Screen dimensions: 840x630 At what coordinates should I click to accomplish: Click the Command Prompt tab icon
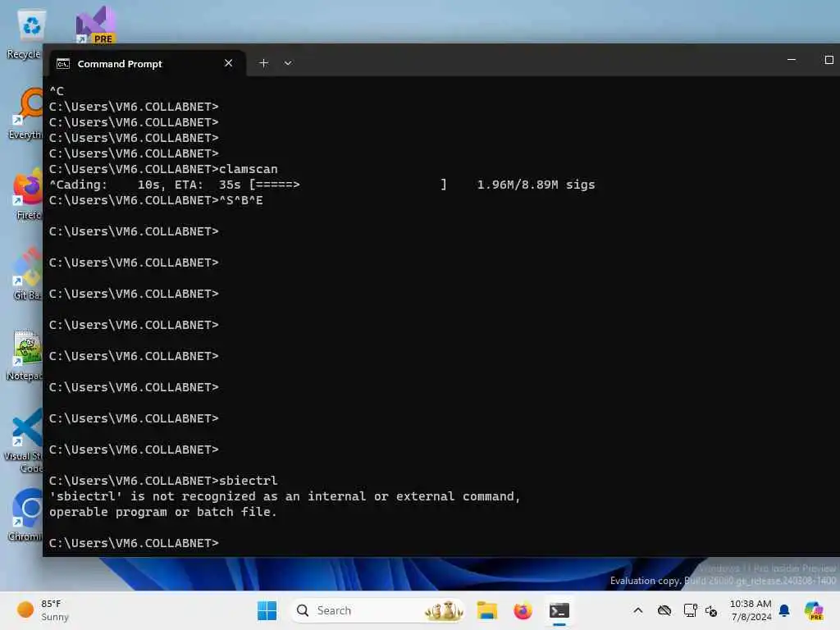pos(63,64)
